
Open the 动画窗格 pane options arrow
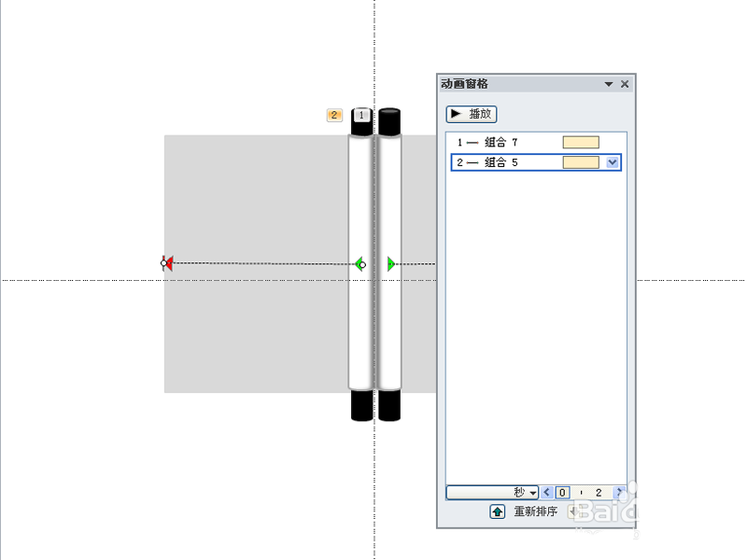click(x=609, y=84)
